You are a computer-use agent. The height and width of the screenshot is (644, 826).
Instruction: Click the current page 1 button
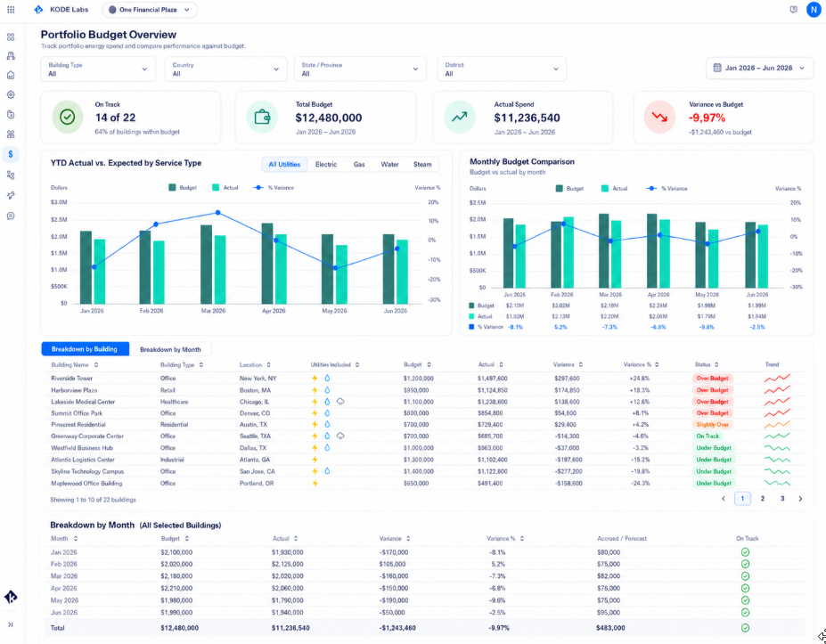tap(742, 498)
